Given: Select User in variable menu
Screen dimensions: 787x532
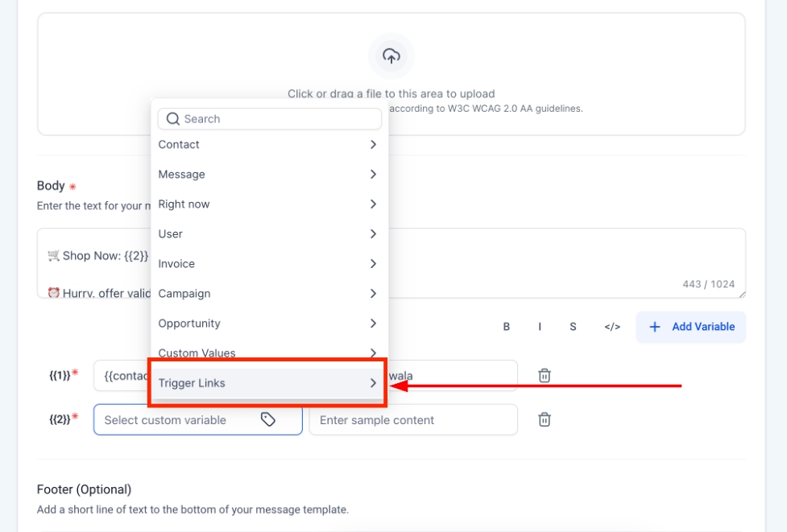Looking at the screenshot, I should (x=268, y=234).
